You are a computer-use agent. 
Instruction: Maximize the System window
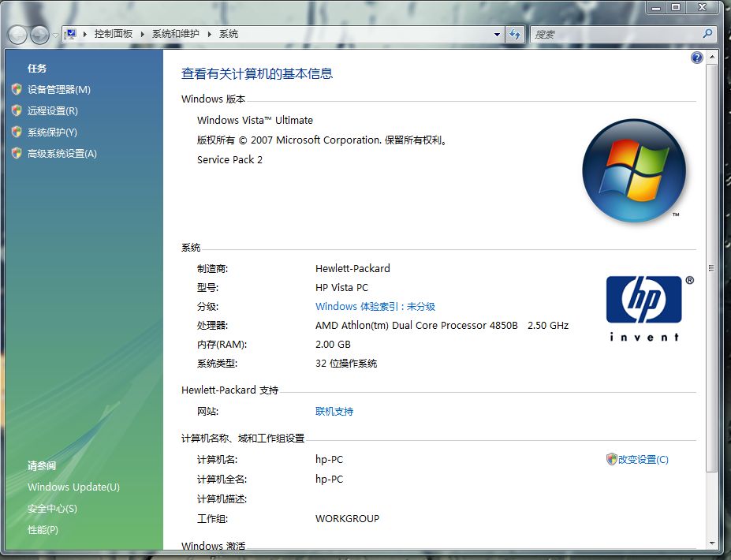pyautogui.click(x=676, y=7)
